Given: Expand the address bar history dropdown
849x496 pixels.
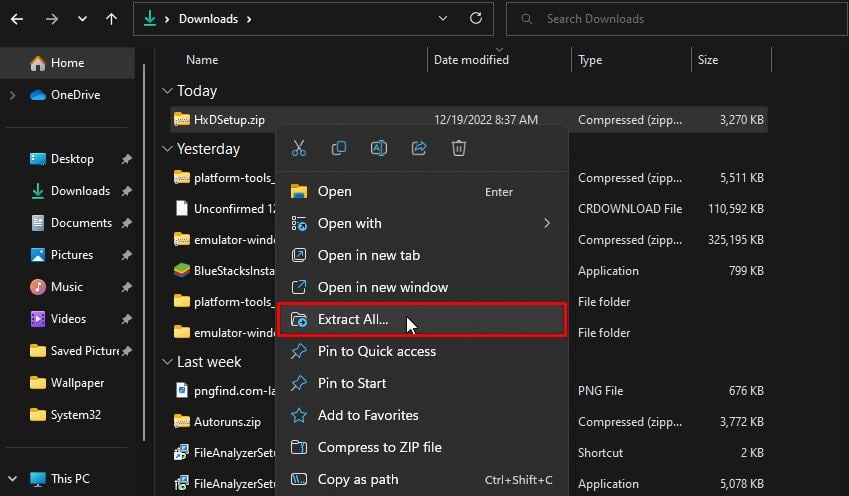Looking at the screenshot, I should pos(443,18).
